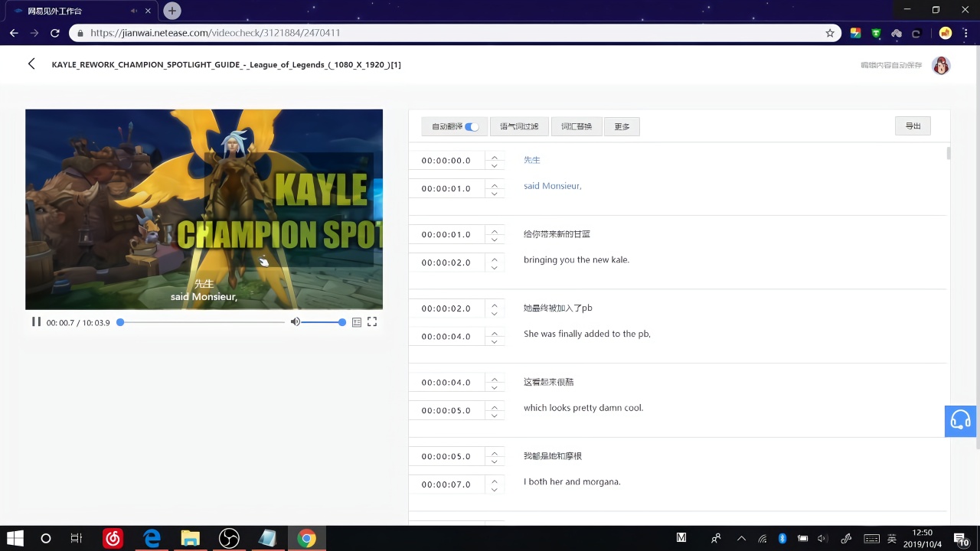Click the Chrome profile avatar in toolbar

[946, 33]
